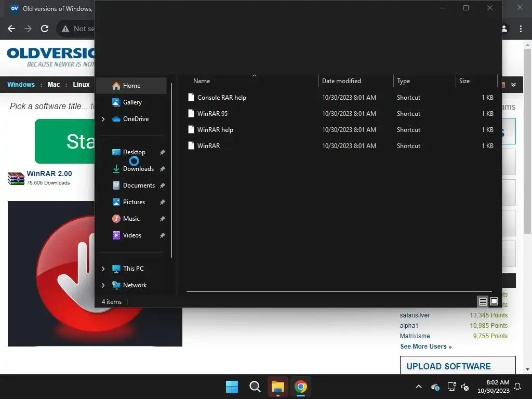Open user Matrixisme on the webpage
The width and height of the screenshot is (532, 399).
(415, 336)
